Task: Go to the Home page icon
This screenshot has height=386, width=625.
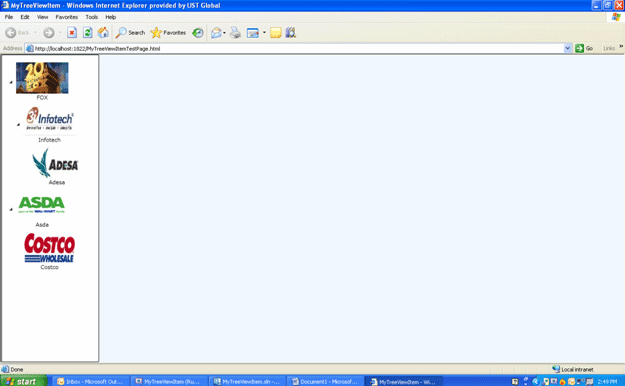Action: tap(103, 33)
